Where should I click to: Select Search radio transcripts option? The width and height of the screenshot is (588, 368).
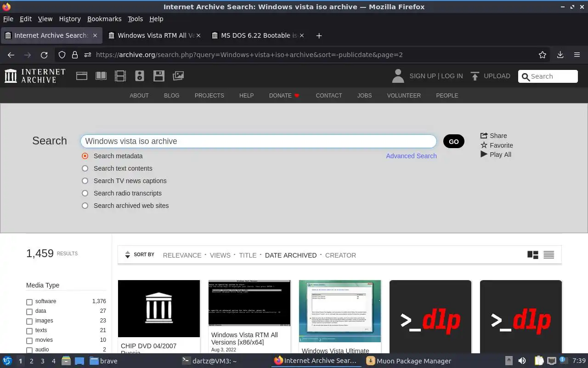[85, 193]
